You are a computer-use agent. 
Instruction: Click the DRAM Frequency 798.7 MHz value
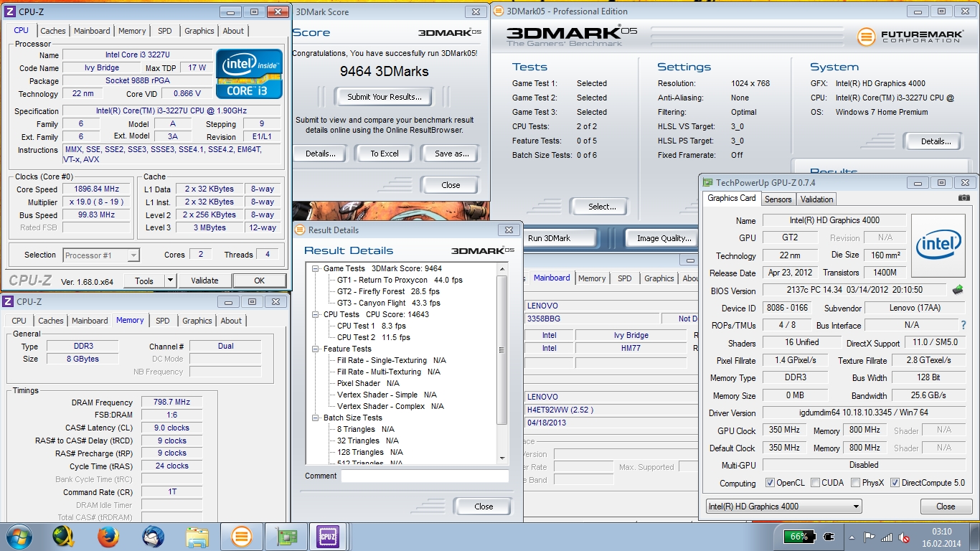(x=171, y=402)
